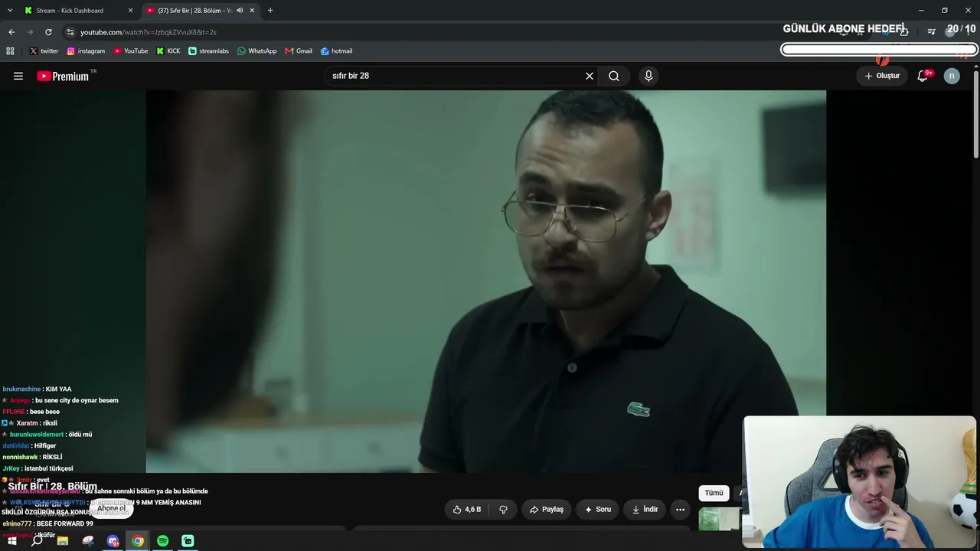The height and width of the screenshot is (551, 980).
Task: Open the KICK bookmark
Action: (x=168, y=51)
